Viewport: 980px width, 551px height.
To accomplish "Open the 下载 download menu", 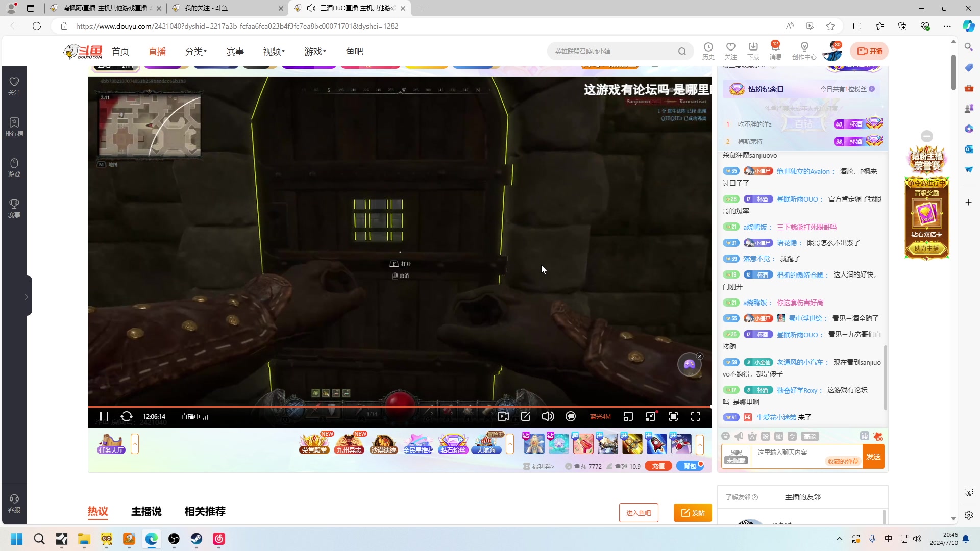I will point(753,51).
